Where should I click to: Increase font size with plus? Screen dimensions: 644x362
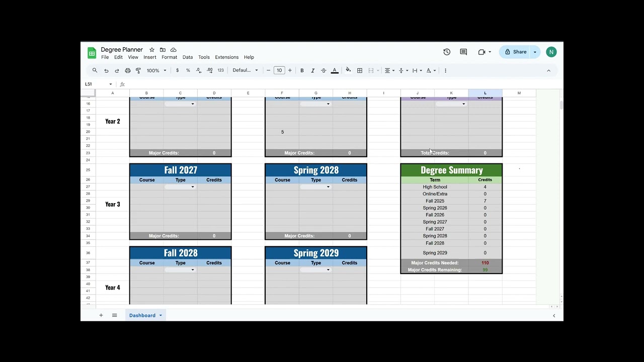point(290,70)
